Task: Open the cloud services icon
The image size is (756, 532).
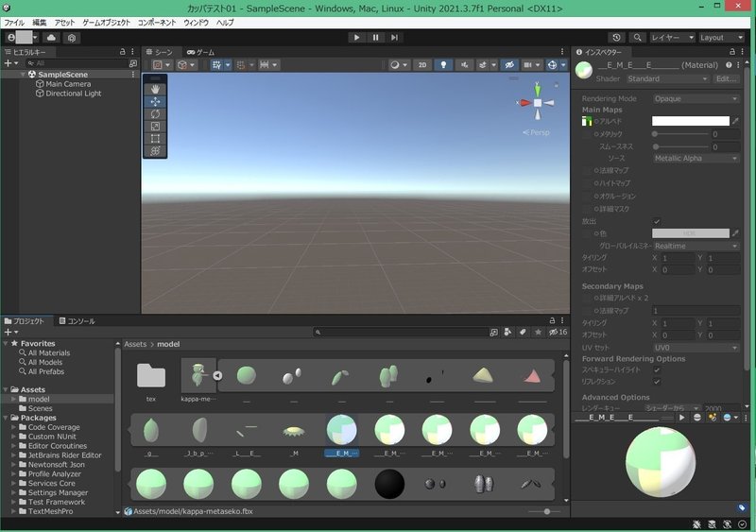Action: [51, 38]
